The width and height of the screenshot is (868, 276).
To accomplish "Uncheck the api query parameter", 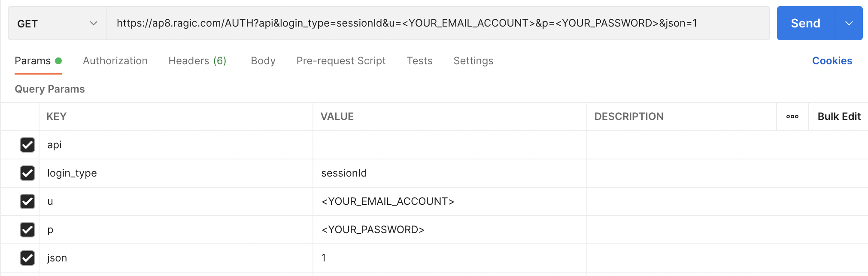I will (x=27, y=145).
